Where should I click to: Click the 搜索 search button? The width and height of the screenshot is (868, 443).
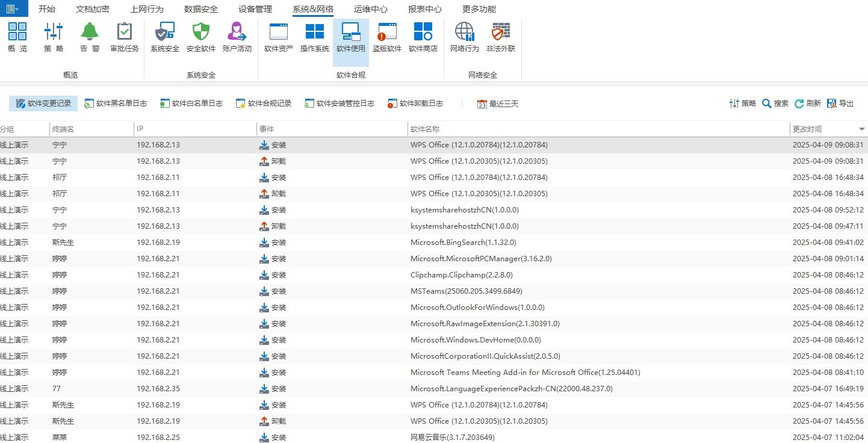(x=775, y=104)
